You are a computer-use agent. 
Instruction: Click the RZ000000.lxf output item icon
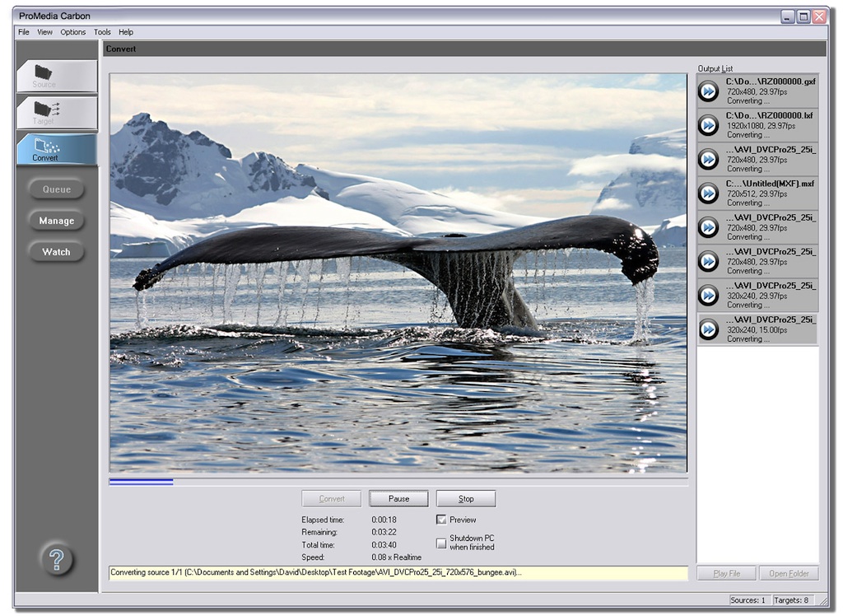pyautogui.click(x=709, y=124)
